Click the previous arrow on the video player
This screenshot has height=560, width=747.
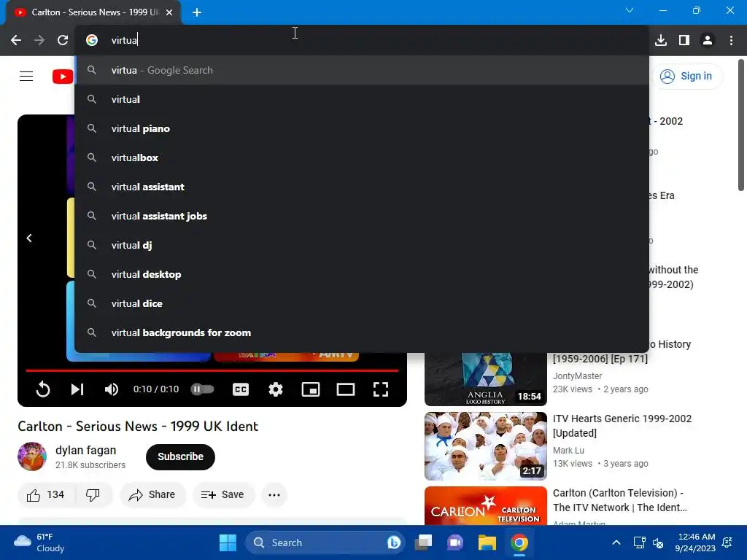(x=29, y=238)
